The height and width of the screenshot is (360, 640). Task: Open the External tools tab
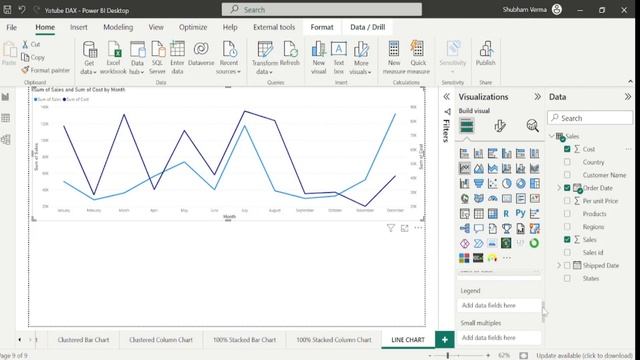(x=274, y=27)
